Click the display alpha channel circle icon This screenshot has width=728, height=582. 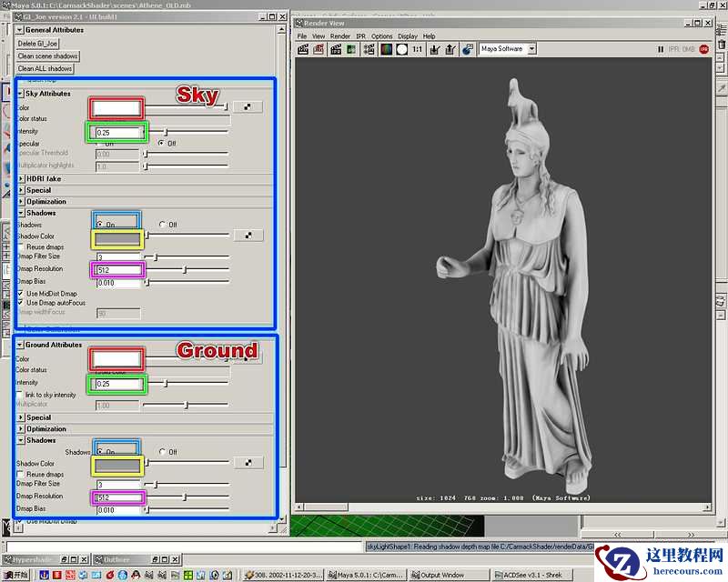[x=401, y=49]
